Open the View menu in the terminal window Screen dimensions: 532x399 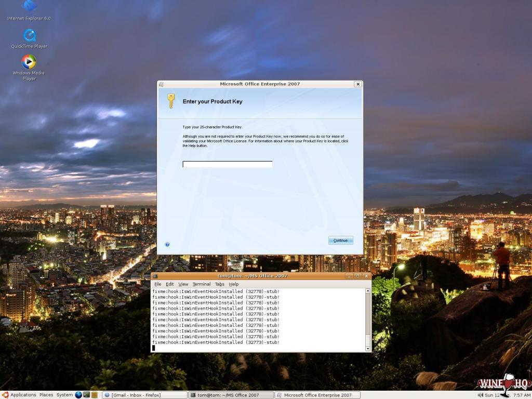[183, 284]
